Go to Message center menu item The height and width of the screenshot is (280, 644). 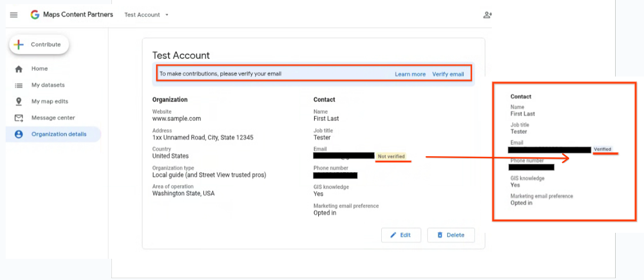54,118
